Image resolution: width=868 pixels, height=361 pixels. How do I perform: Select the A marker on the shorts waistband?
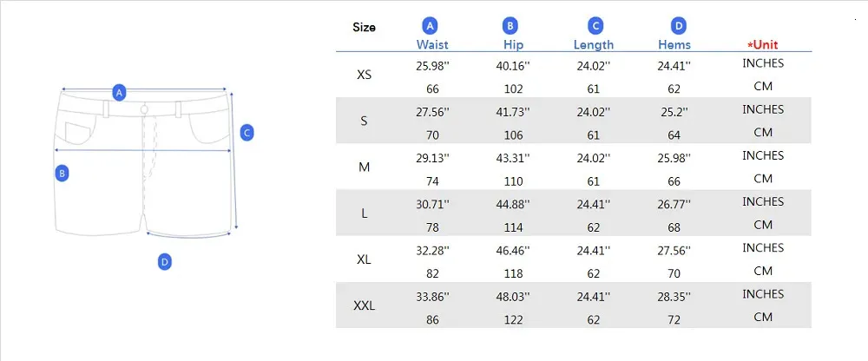(x=119, y=93)
